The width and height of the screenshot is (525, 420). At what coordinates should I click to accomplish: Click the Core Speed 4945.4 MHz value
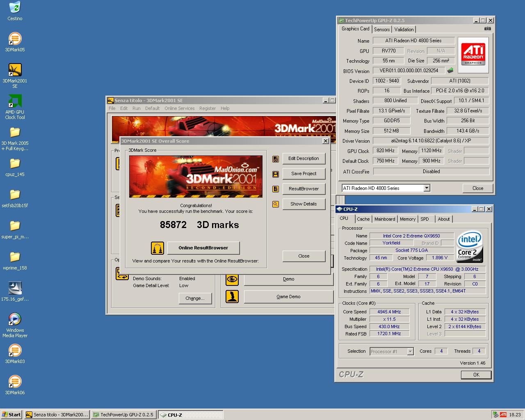pyautogui.click(x=389, y=312)
